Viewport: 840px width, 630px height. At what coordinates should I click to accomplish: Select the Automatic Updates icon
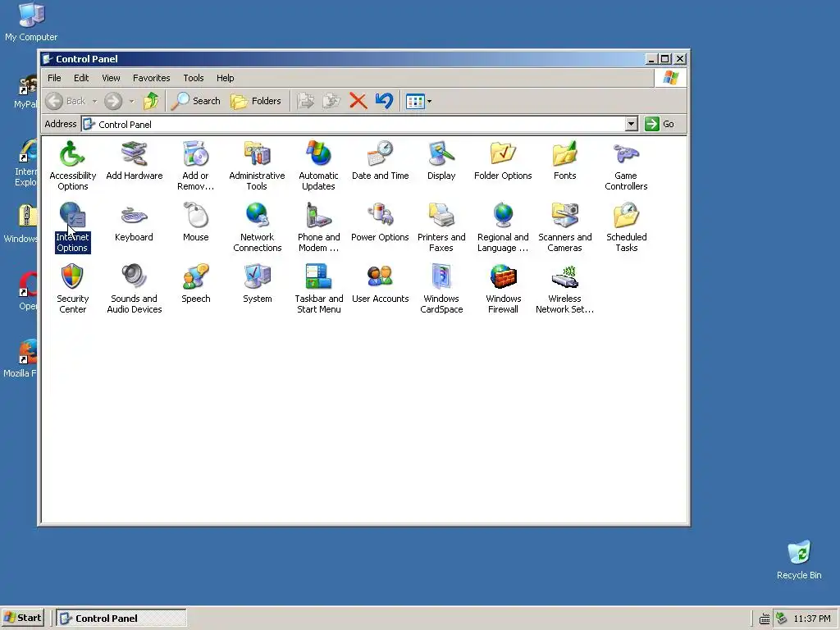pos(319,165)
